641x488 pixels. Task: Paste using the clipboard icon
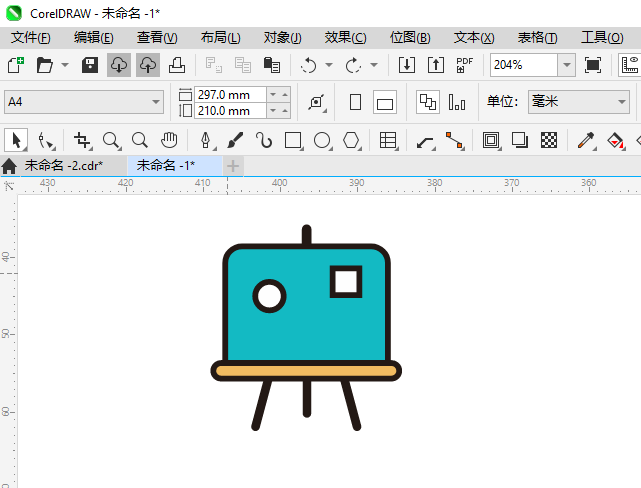pos(272,65)
